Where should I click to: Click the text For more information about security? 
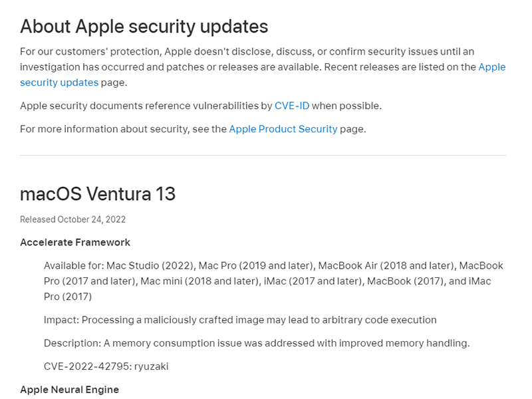coord(123,129)
